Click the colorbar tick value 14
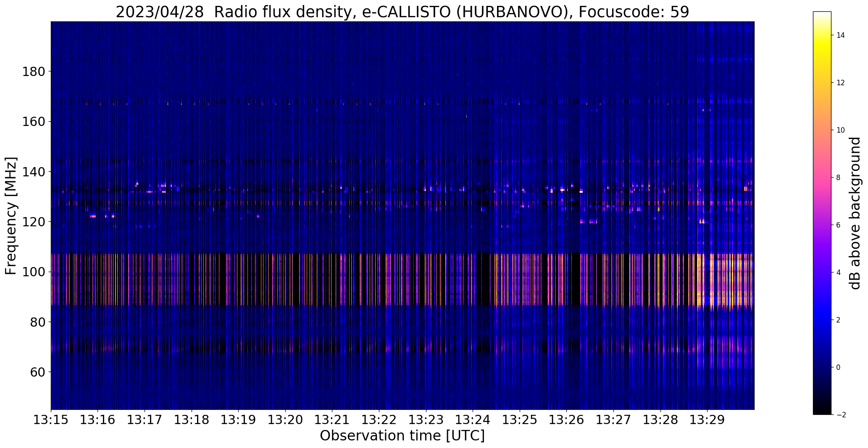 841,36
